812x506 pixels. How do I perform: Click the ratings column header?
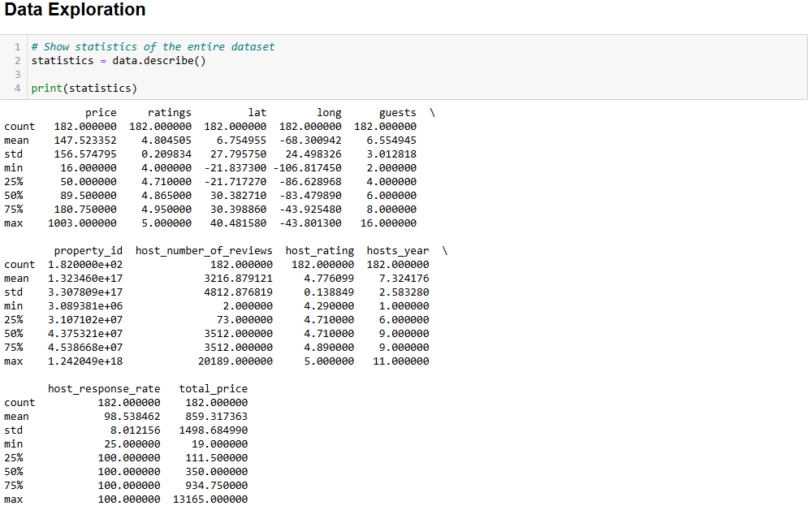pos(170,113)
